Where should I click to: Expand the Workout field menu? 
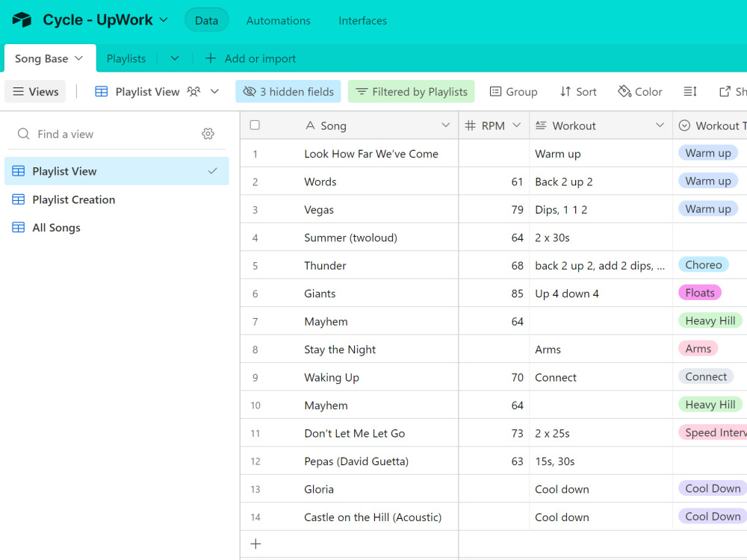click(660, 125)
